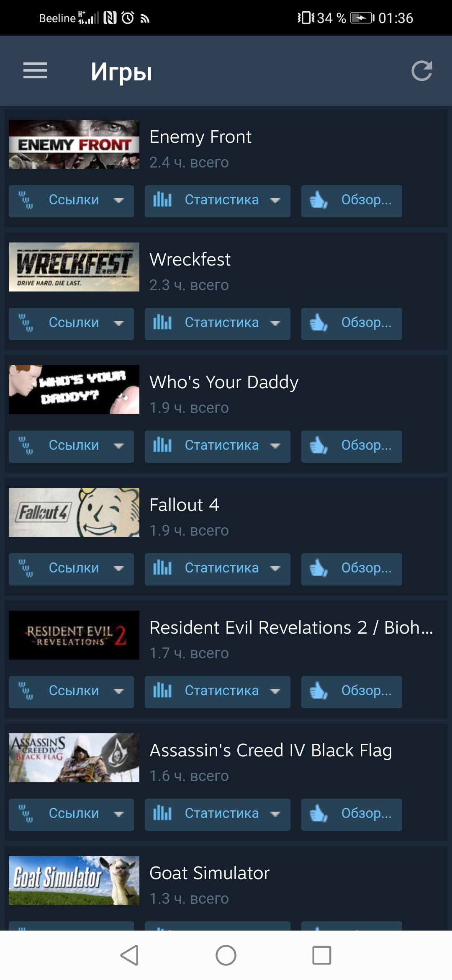Tap statistics bar-chart icon for Assassin's Creed IV
This screenshot has width=452, height=980.
pos(162,813)
